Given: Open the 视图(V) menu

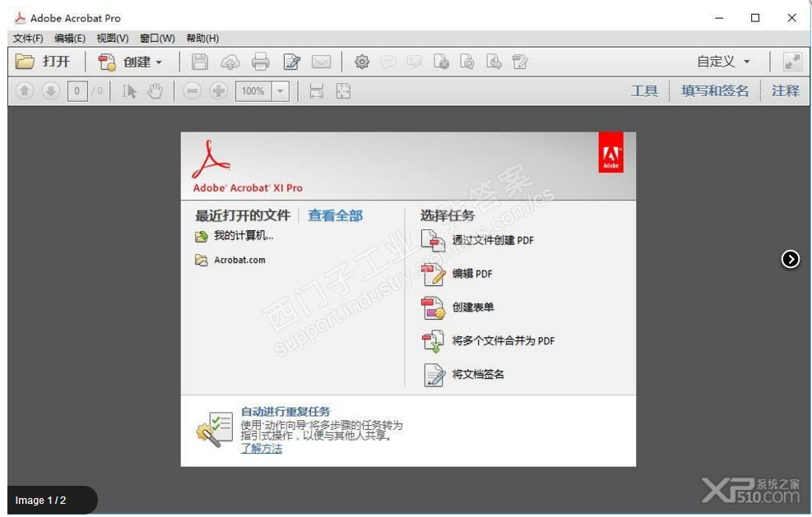Looking at the screenshot, I should (x=113, y=39).
